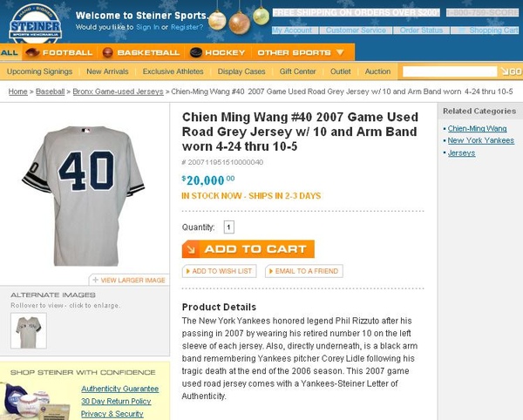Click Add to Wish List button
Image resolution: width=523 pixels, height=420 pixels.
219,271
